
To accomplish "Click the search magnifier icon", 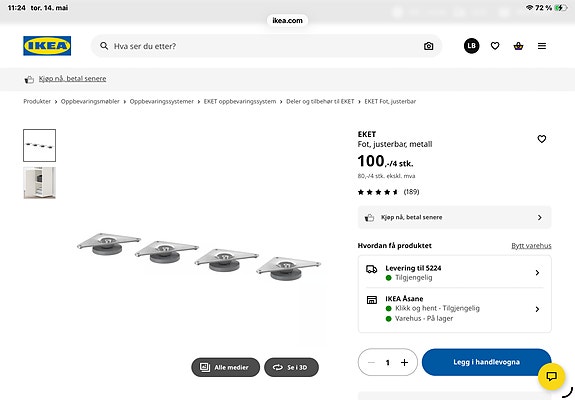I will (x=104, y=46).
